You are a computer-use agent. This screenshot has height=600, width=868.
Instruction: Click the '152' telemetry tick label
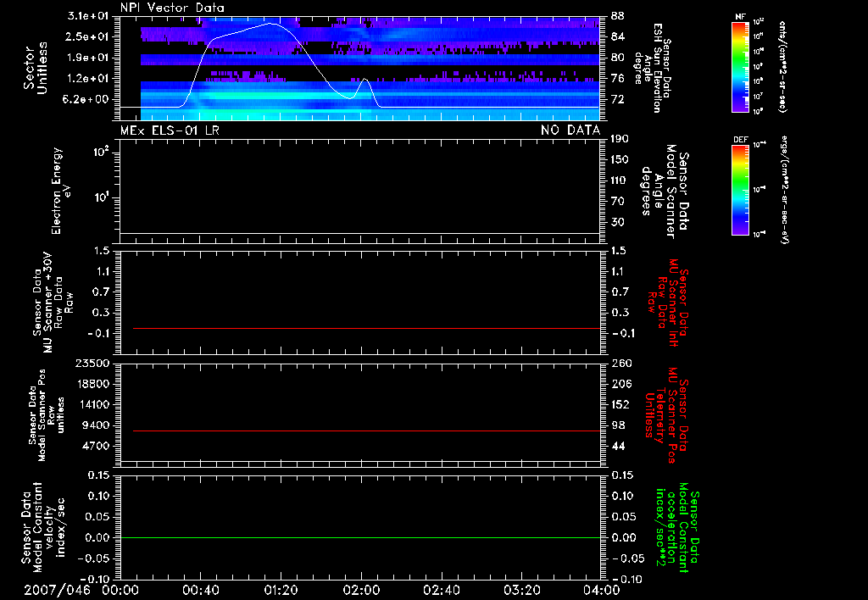coord(620,404)
